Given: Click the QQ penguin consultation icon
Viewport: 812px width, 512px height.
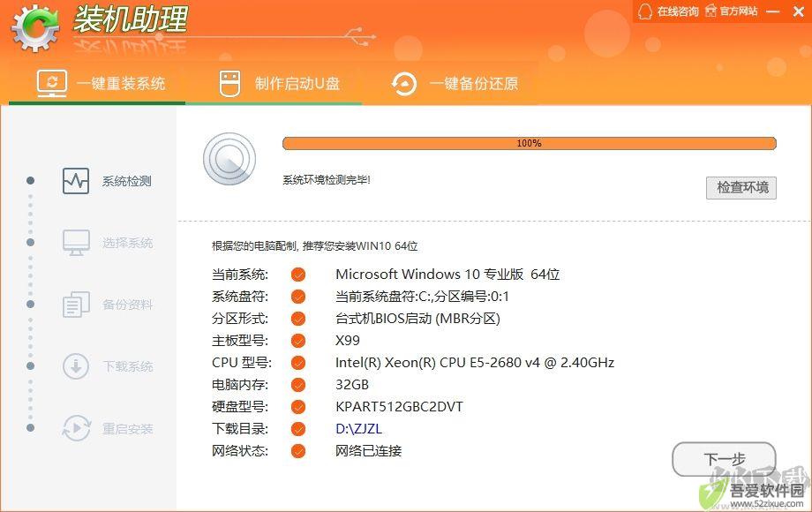Looking at the screenshot, I should [644, 11].
